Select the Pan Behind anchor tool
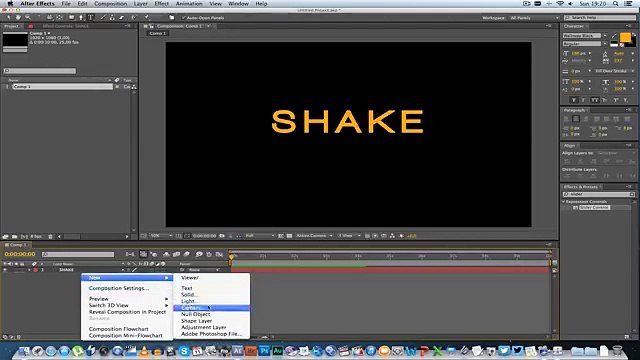The height and width of the screenshot is (360, 640). click(x=59, y=18)
